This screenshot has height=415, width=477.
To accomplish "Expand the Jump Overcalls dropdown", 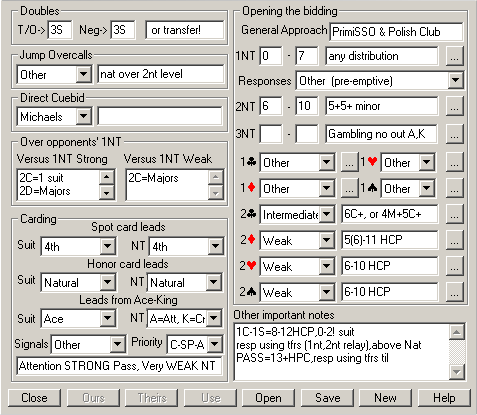I will (x=83, y=74).
